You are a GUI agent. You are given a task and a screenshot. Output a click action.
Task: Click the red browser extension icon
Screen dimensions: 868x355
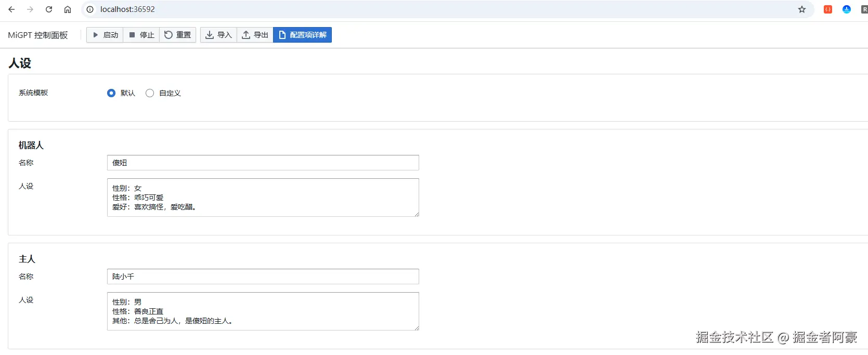tap(828, 9)
